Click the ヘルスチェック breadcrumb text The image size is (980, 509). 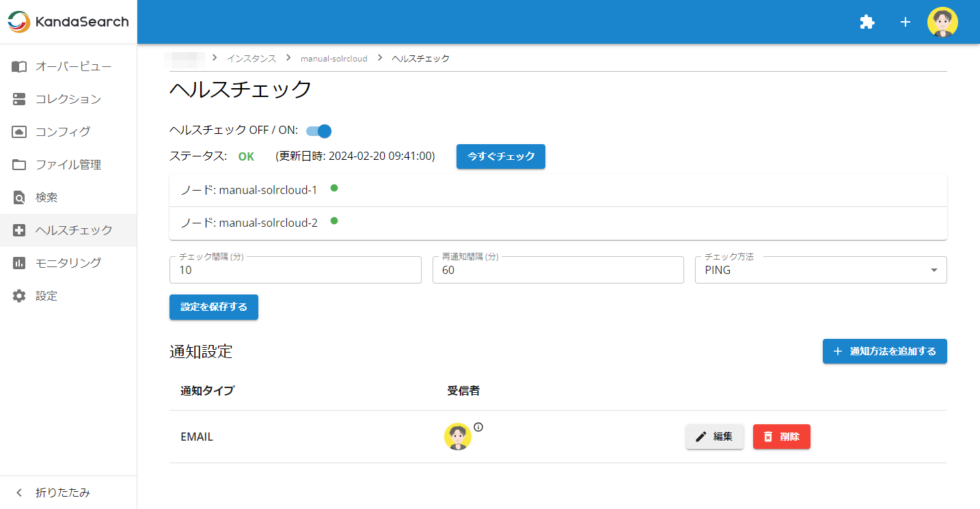tap(421, 59)
